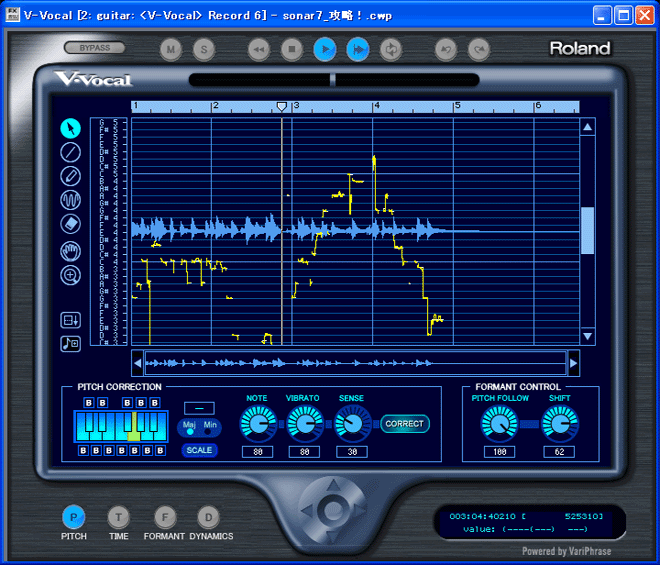The height and width of the screenshot is (565, 660).
Task: Click the waveform overview strip
Action: [x=356, y=363]
